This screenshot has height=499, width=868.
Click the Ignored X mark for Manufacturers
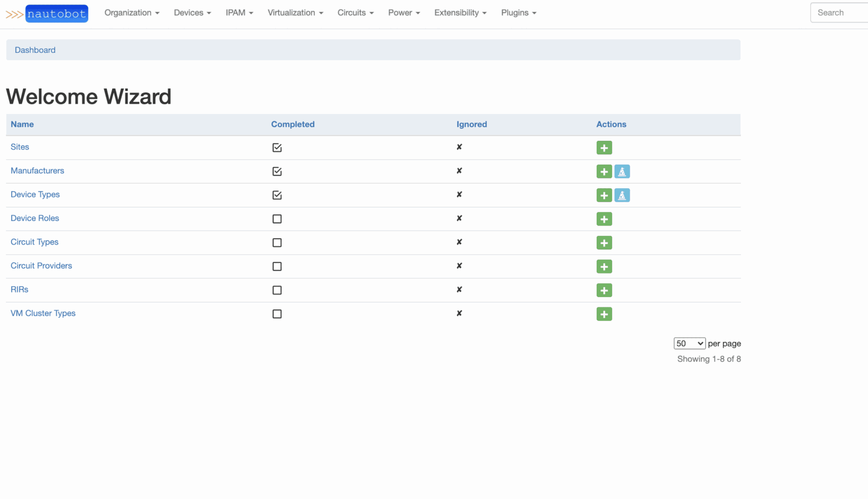(459, 171)
